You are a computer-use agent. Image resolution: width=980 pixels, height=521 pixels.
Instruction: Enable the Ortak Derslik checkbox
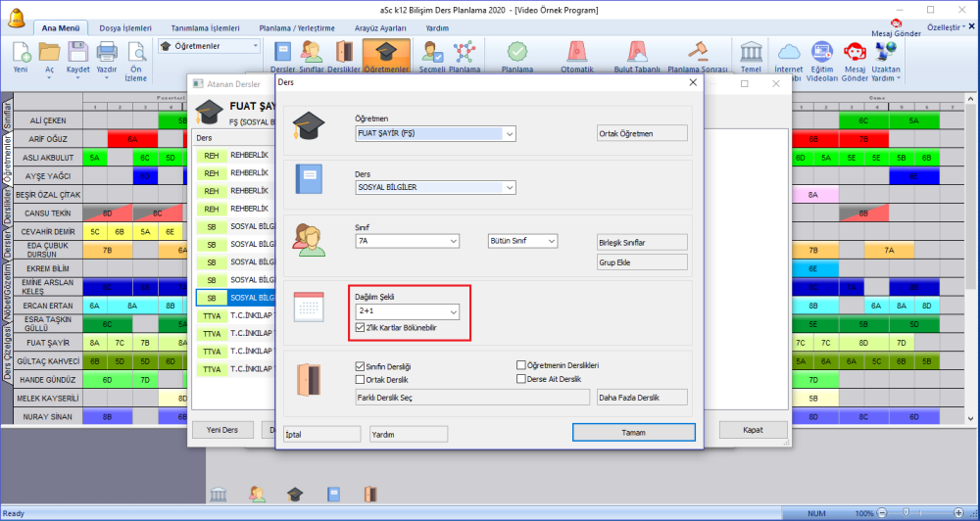pos(360,379)
